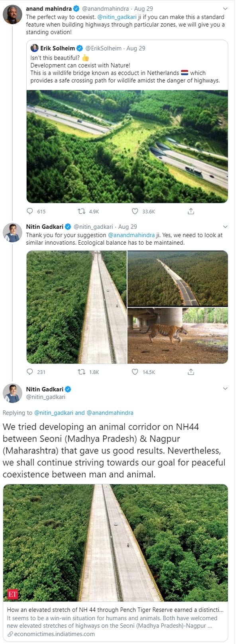Reply to Nitin Gadkari's Aug 29 tweet
This screenshot has height=644, width=239.
tap(30, 372)
